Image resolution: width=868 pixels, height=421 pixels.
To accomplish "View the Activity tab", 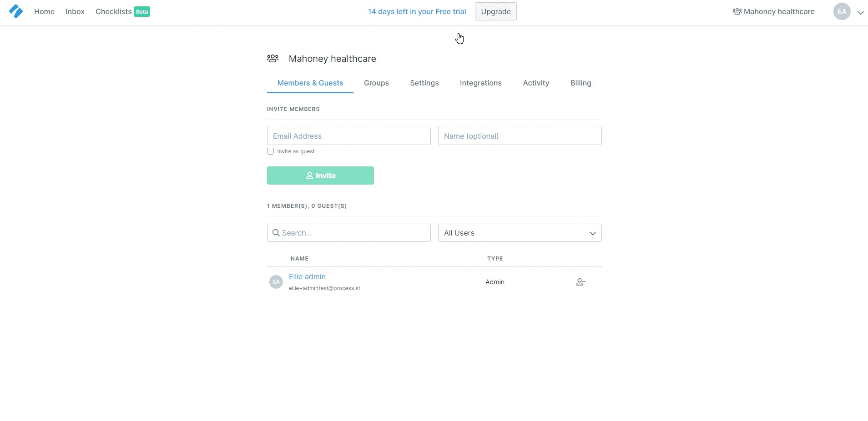I will [x=536, y=83].
